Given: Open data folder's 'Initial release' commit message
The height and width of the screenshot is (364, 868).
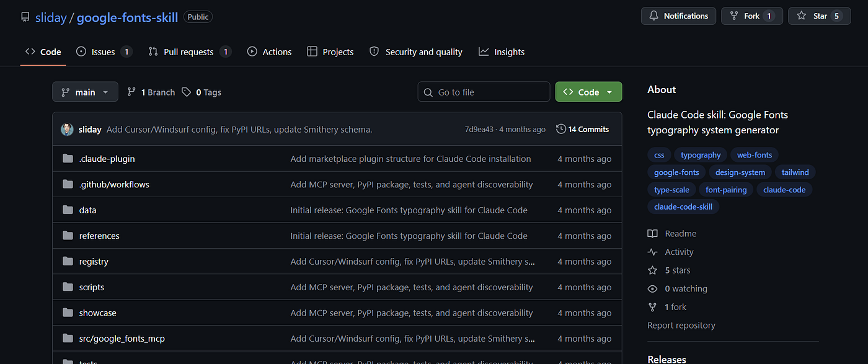Looking at the screenshot, I should pyautogui.click(x=409, y=210).
